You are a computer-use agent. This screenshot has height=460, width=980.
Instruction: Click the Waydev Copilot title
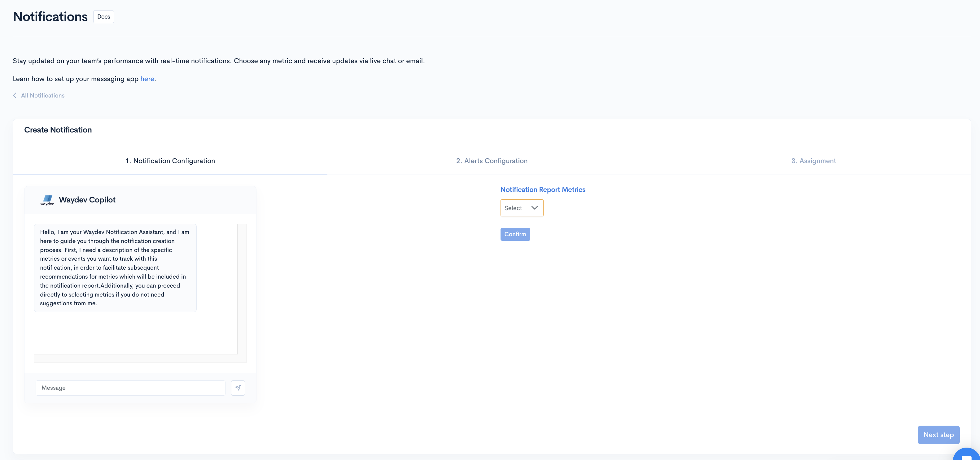pos(87,200)
